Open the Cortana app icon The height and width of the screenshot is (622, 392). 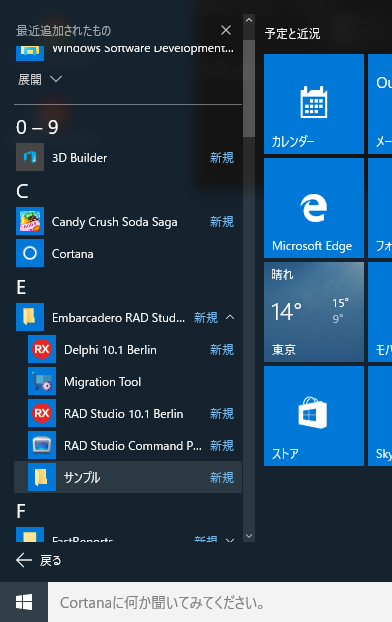click(30, 253)
